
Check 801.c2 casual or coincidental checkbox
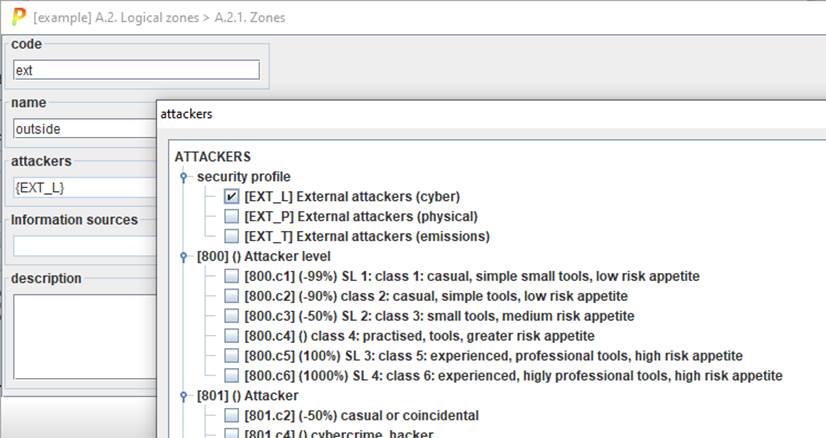point(232,415)
